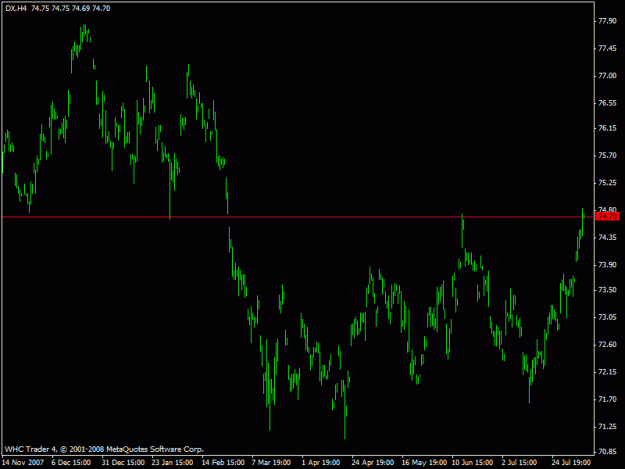The width and height of the screenshot is (625, 469).
Task: Select the 73.05 price scale label
Action: pos(607,318)
